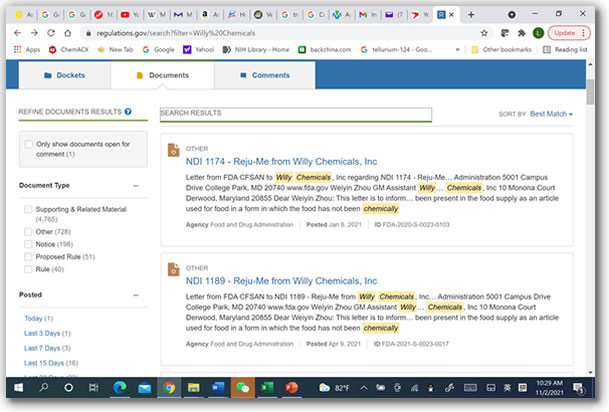Open Word from the taskbar
Image resolution: width=609 pixels, height=412 pixels.
[x=218, y=388]
